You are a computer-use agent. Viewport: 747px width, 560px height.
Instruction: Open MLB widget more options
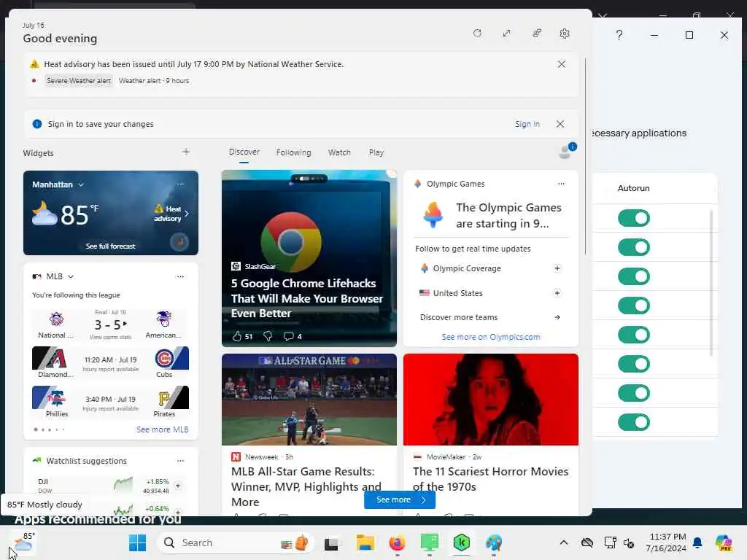point(180,276)
